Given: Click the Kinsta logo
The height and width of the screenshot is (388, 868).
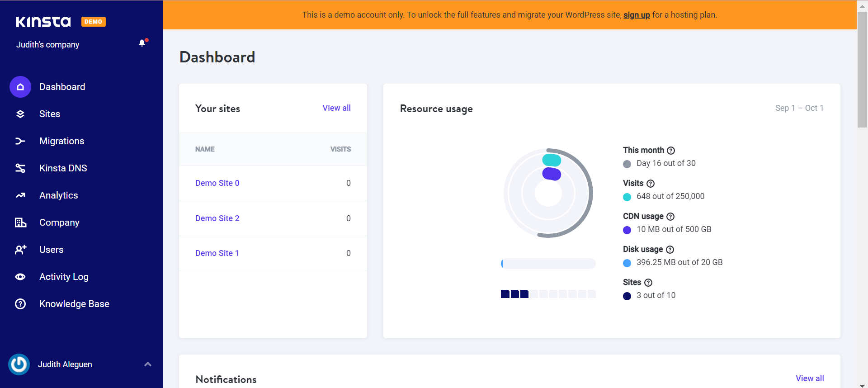Looking at the screenshot, I should coord(43,22).
